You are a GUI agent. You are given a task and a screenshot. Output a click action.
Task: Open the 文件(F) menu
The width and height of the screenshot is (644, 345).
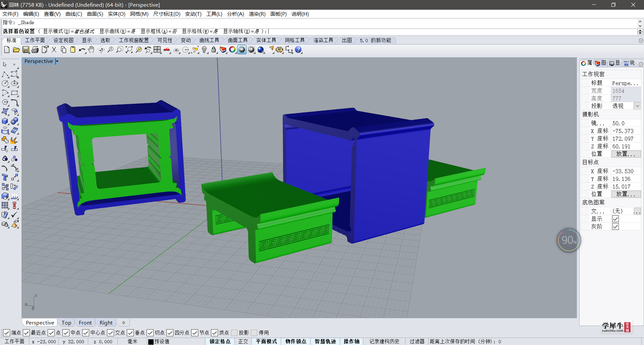pos(10,14)
